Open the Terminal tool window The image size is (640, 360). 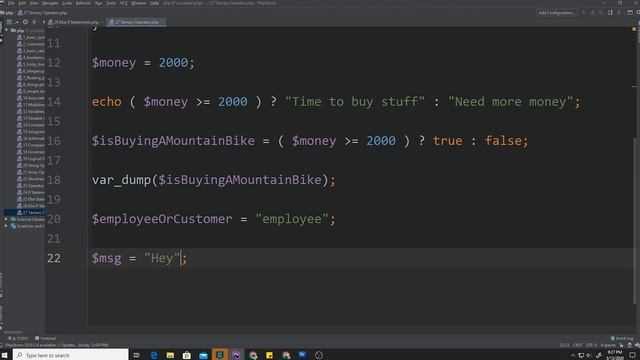45,338
